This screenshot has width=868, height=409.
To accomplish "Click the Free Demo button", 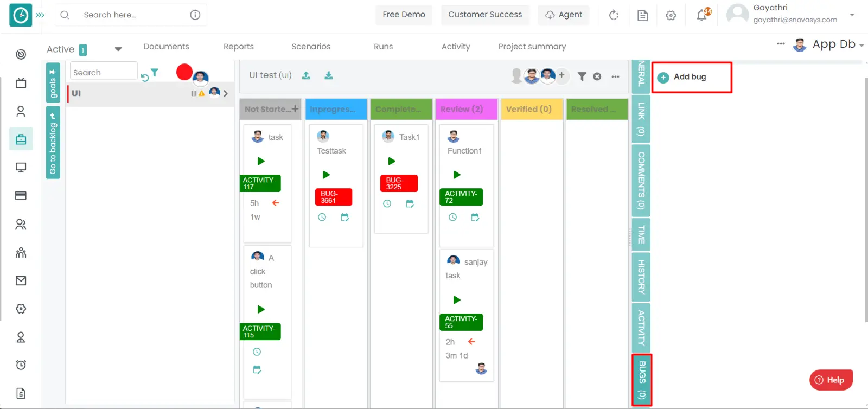I will pos(404,15).
